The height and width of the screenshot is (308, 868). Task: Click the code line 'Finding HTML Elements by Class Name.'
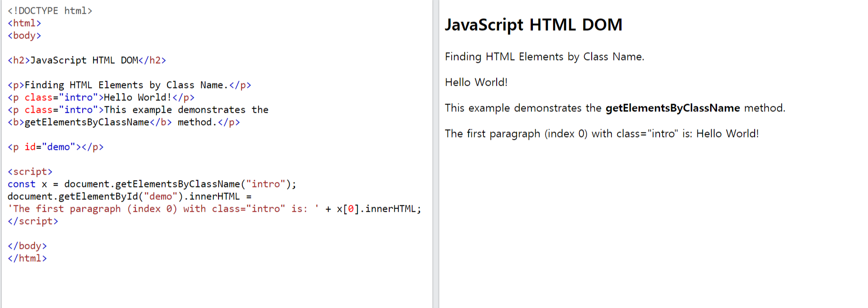pos(129,85)
